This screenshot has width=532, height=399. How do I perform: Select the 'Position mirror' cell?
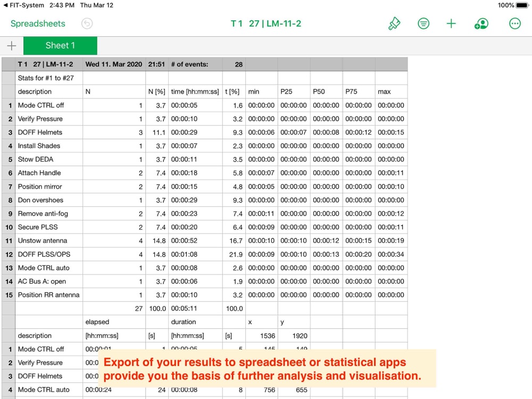(x=49, y=187)
